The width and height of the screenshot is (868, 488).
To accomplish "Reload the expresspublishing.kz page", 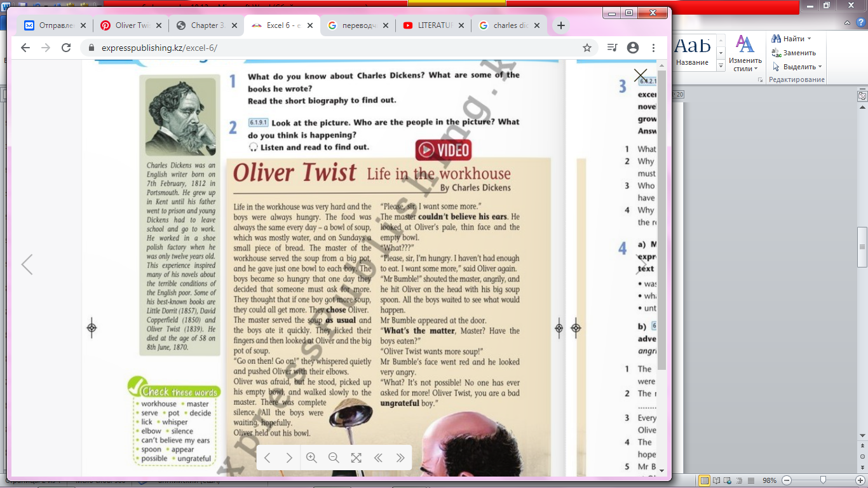I will click(x=66, y=48).
